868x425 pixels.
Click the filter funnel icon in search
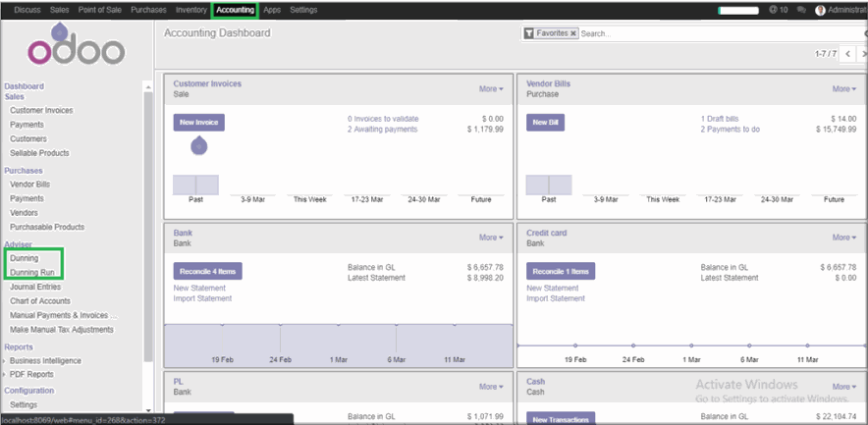point(529,33)
